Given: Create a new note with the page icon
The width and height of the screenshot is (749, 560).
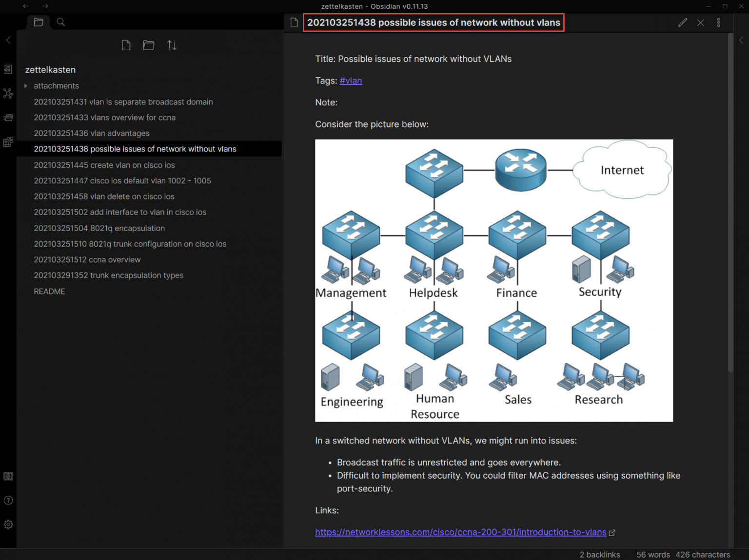Looking at the screenshot, I should tap(126, 45).
